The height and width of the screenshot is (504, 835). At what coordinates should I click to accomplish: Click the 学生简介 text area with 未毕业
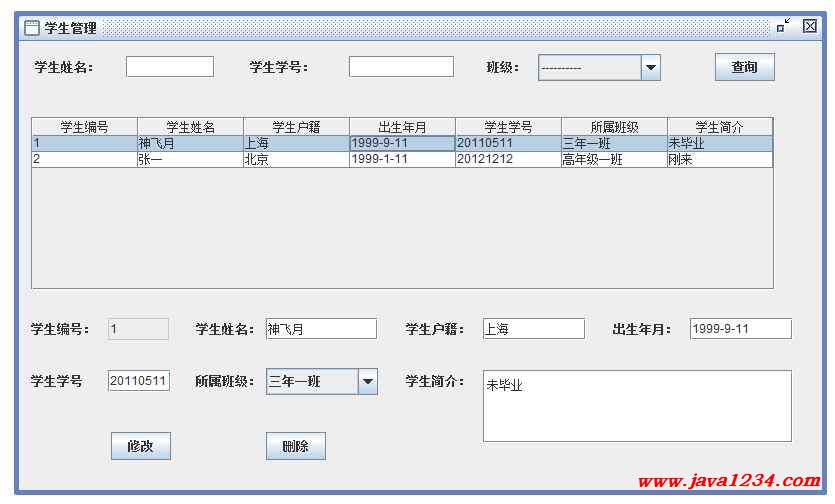click(637, 406)
